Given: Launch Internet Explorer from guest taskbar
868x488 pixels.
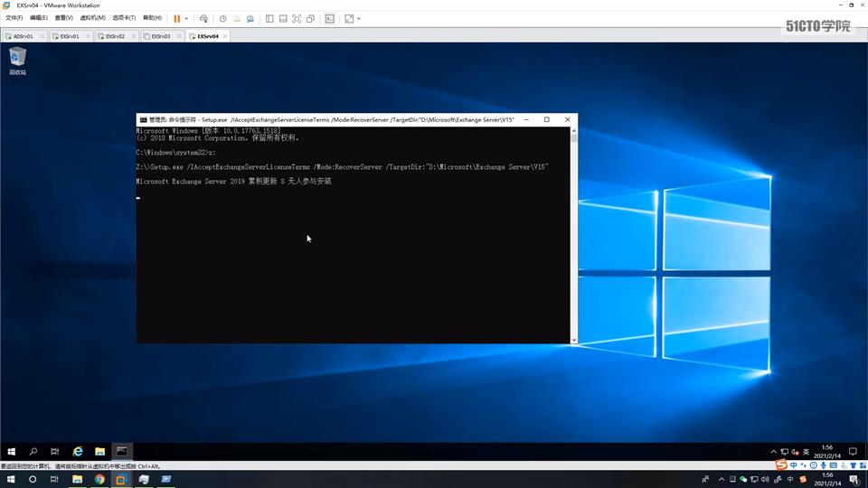Looking at the screenshot, I should tap(78, 452).
